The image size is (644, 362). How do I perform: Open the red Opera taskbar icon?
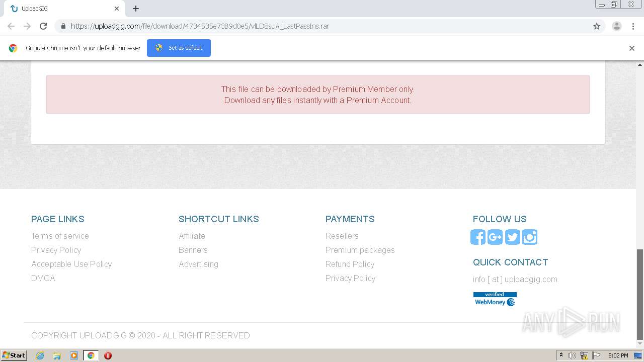108,355
